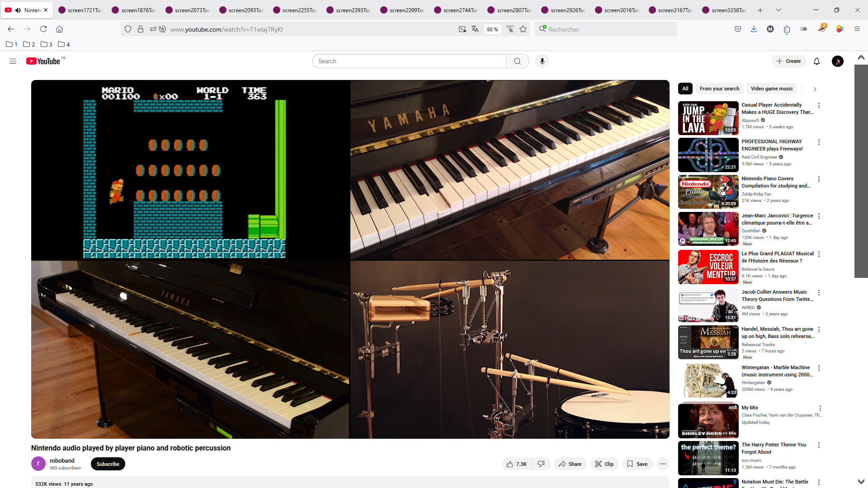Open list all tabs dropdown

778,10
